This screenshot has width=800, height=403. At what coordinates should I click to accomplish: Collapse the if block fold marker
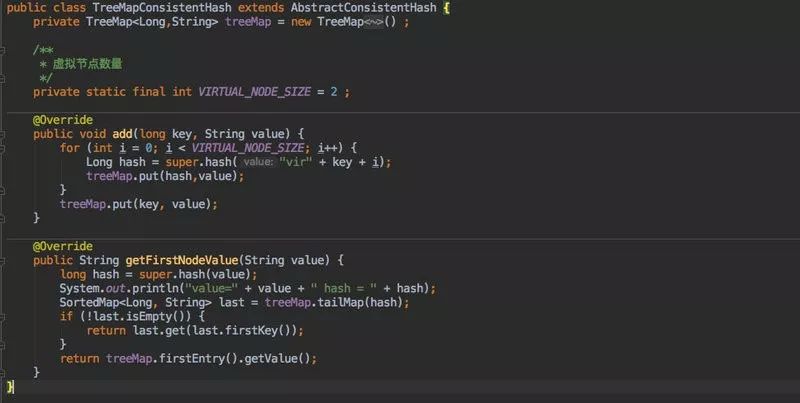[2, 317]
